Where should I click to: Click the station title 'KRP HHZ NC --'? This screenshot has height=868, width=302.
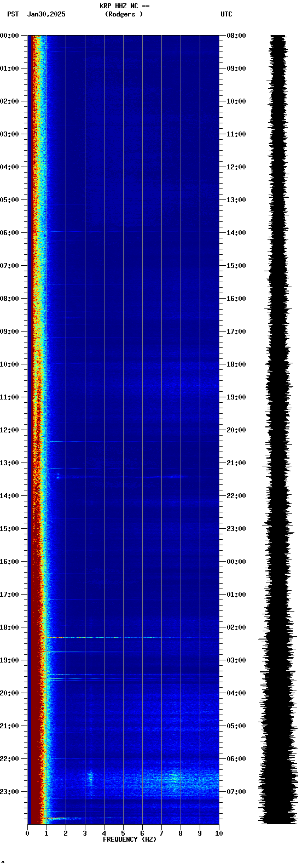point(125,6)
